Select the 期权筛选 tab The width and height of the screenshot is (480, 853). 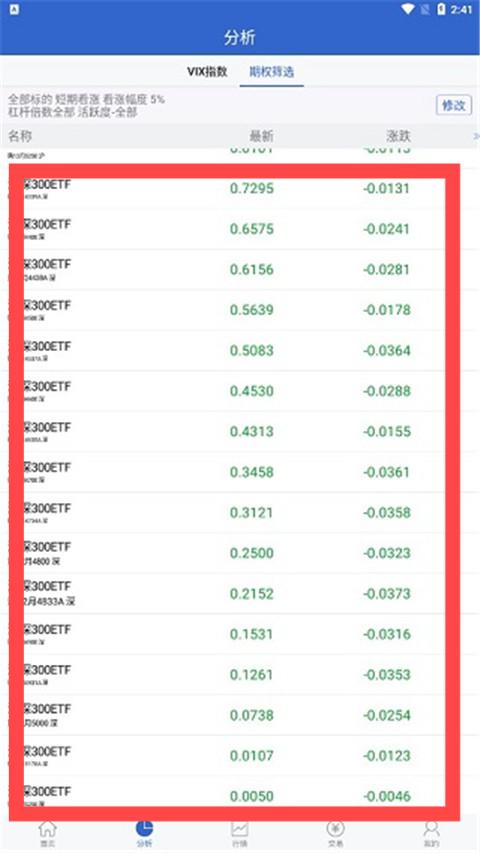point(272,72)
